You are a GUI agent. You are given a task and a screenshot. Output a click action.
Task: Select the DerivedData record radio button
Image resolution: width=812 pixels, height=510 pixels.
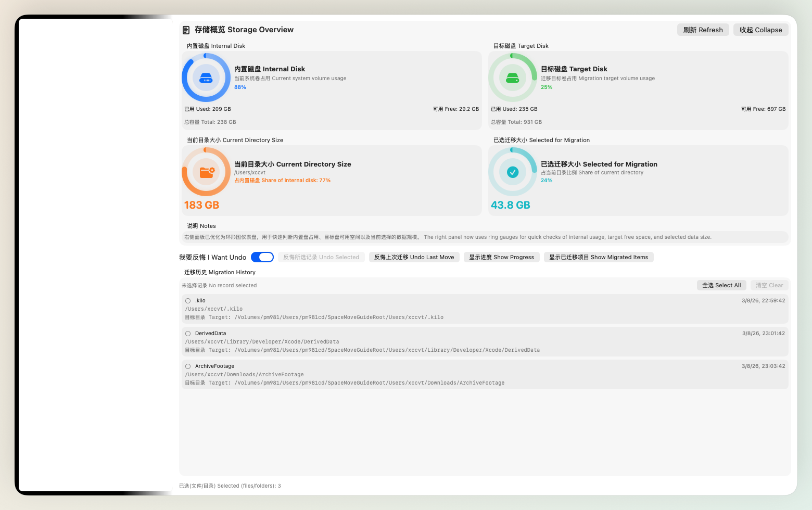point(188,334)
